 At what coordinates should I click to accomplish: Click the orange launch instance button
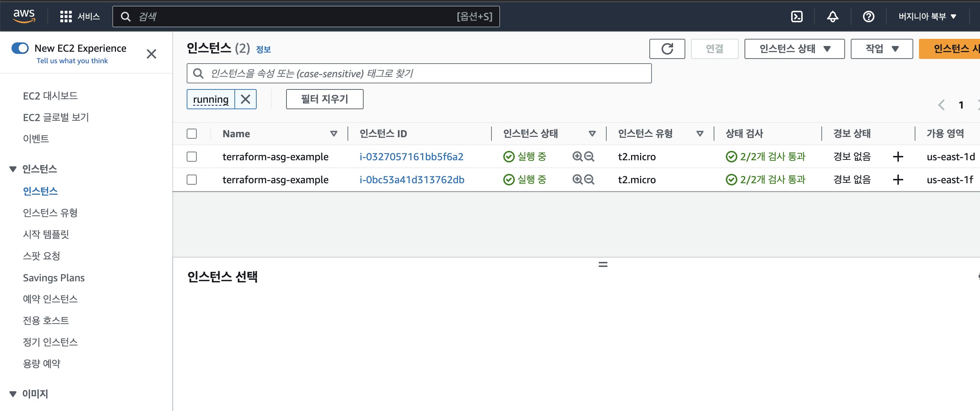(x=949, y=49)
